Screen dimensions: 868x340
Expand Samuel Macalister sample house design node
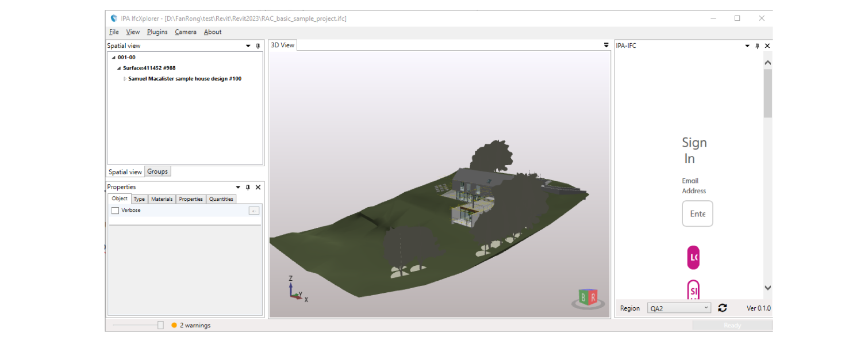125,79
